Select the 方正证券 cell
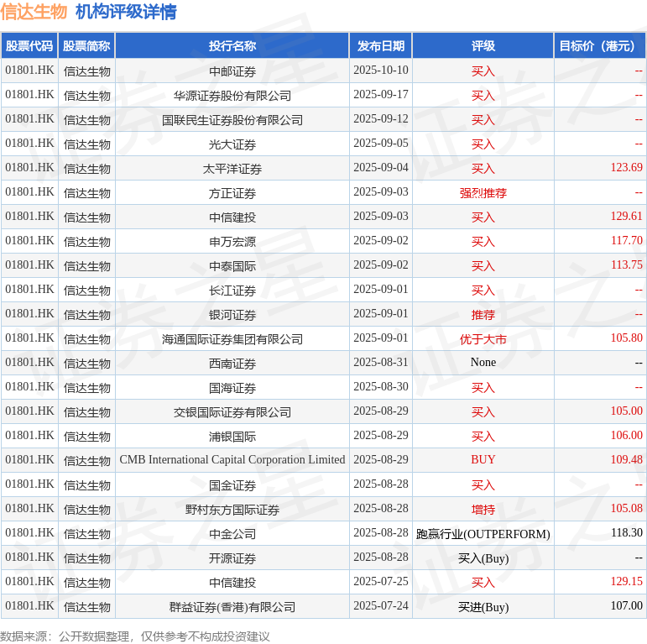647x644 pixels. [232, 193]
